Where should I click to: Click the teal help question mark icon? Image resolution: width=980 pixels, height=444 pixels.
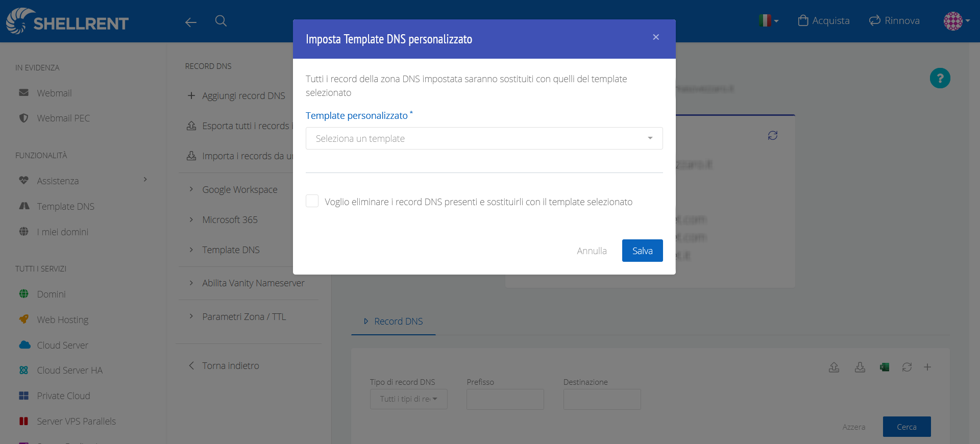(x=940, y=78)
